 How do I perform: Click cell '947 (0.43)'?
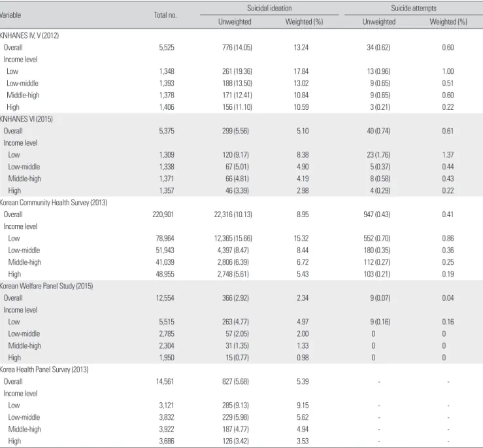(376, 215)
